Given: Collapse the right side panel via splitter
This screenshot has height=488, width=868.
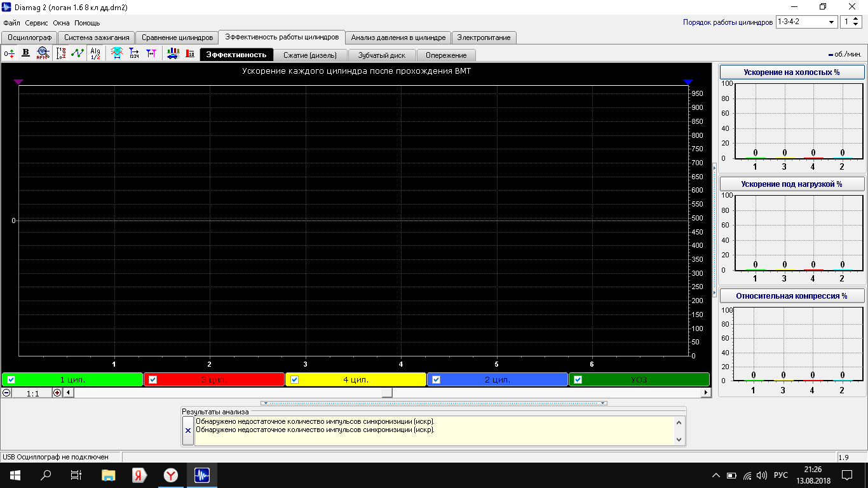Looking at the screenshot, I should (x=714, y=229).
